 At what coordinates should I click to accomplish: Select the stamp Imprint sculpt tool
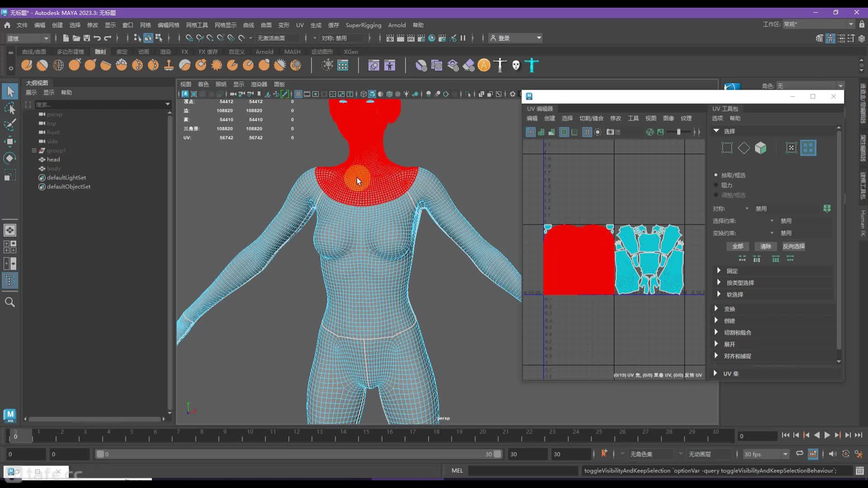pyautogui.click(x=169, y=66)
